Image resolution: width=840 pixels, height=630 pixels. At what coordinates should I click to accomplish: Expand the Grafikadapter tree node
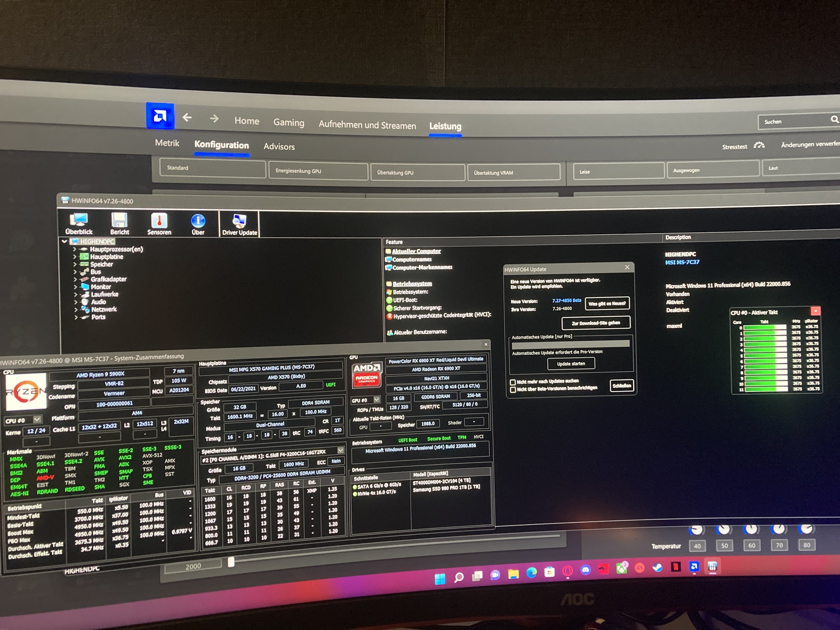click(75, 279)
